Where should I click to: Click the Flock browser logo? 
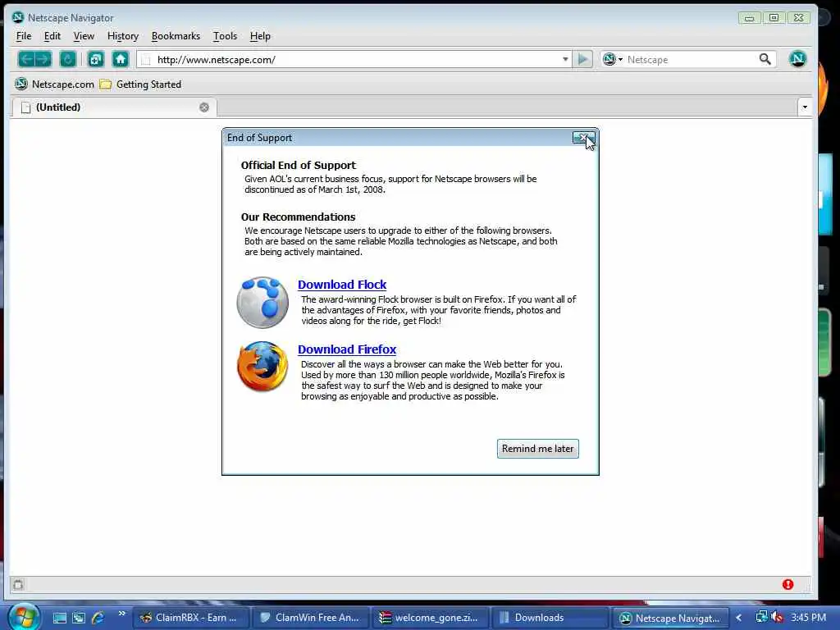[262, 302]
